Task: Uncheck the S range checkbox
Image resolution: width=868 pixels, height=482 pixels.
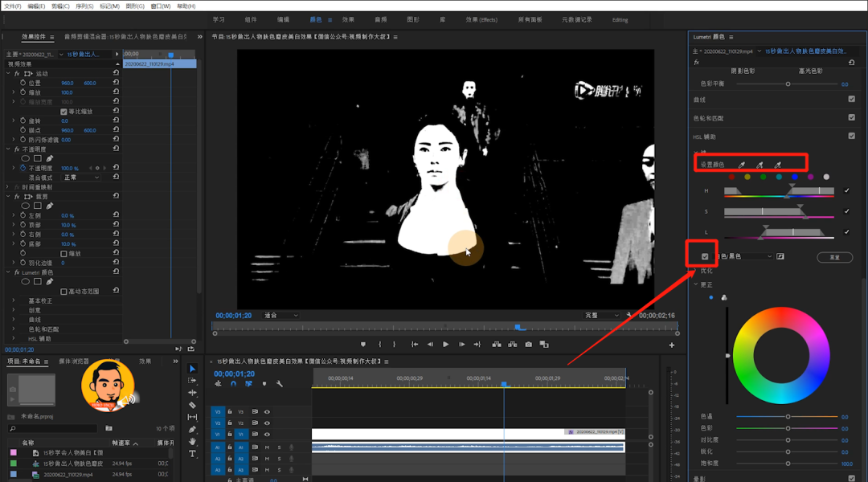Action: pyautogui.click(x=846, y=210)
